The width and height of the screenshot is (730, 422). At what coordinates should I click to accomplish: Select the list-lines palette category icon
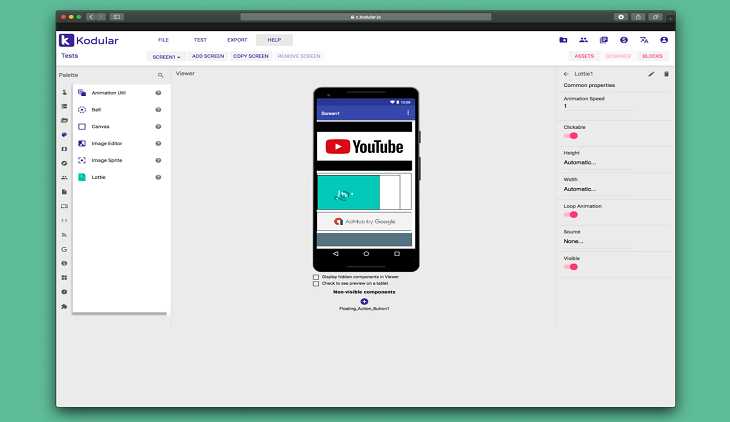coord(64,106)
